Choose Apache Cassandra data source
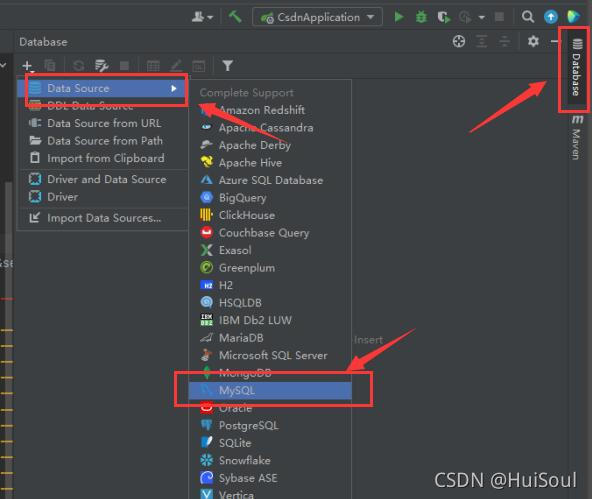 (270, 128)
